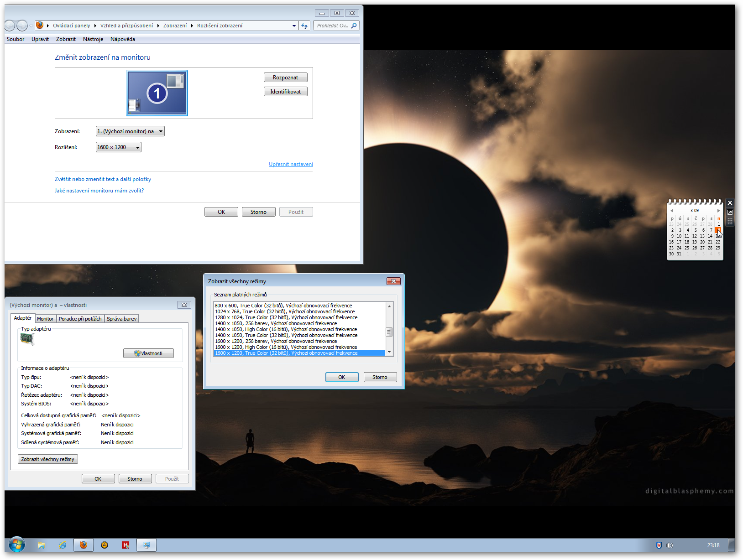Open the Nástroje menu
743x560 pixels.
93,39
